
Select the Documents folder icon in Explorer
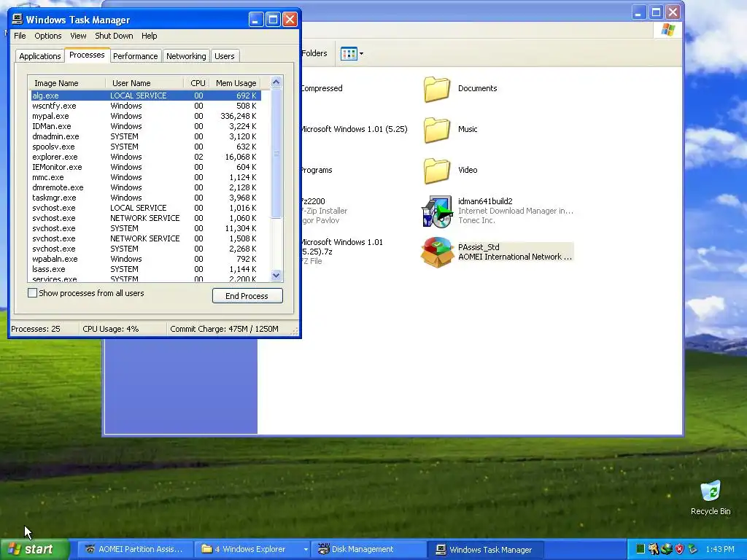coord(436,88)
